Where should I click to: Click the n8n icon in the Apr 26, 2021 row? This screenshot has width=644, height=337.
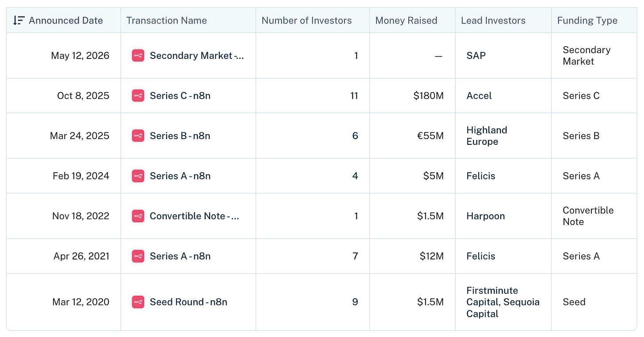(x=138, y=256)
